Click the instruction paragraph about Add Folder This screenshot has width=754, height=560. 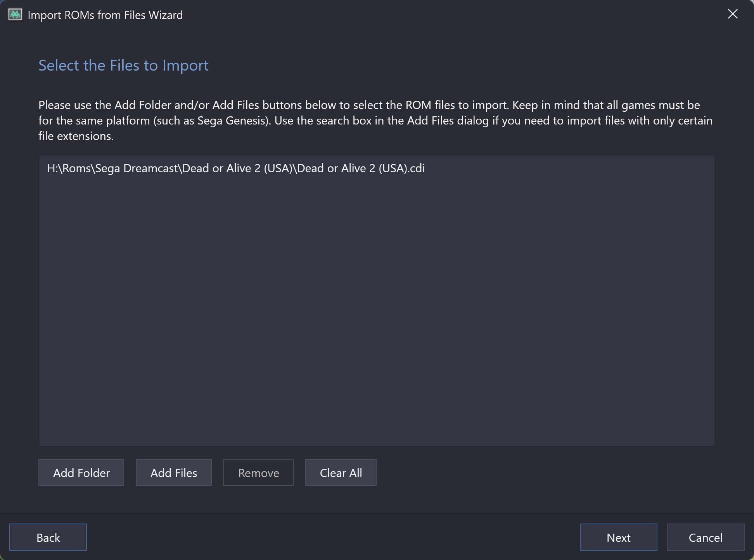tap(375, 120)
